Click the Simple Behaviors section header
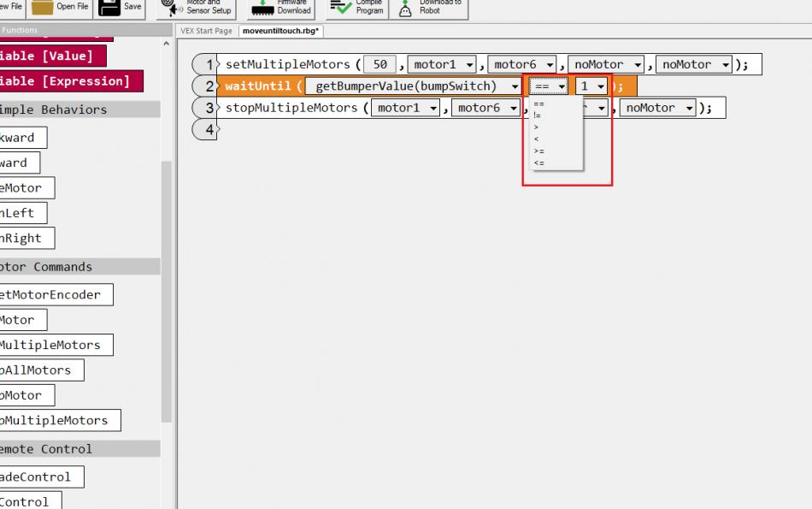Viewport: 812px width, 509px height. click(x=79, y=109)
